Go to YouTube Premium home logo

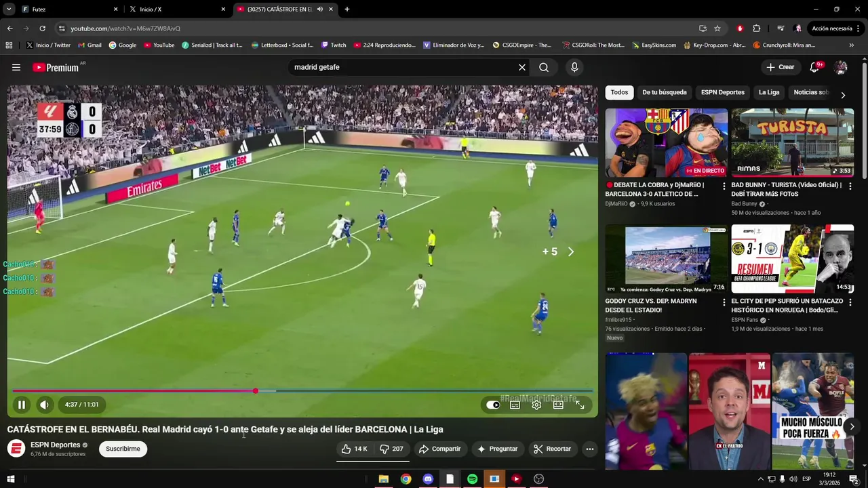pos(56,67)
